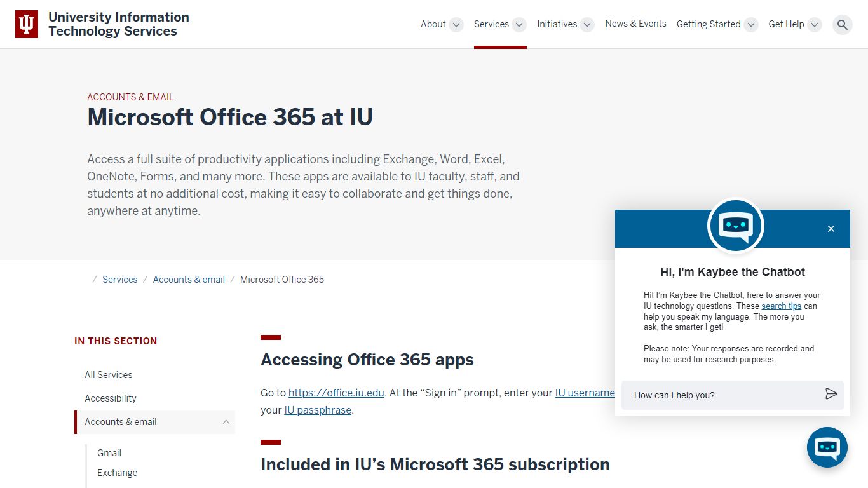Screen dimensions: 868x488
Task: Click University Information Technology Services title
Action: coord(119,24)
